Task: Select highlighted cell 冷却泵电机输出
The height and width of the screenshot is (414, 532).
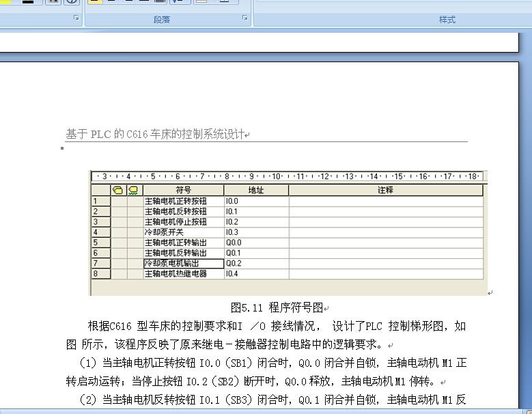Action: click(184, 263)
